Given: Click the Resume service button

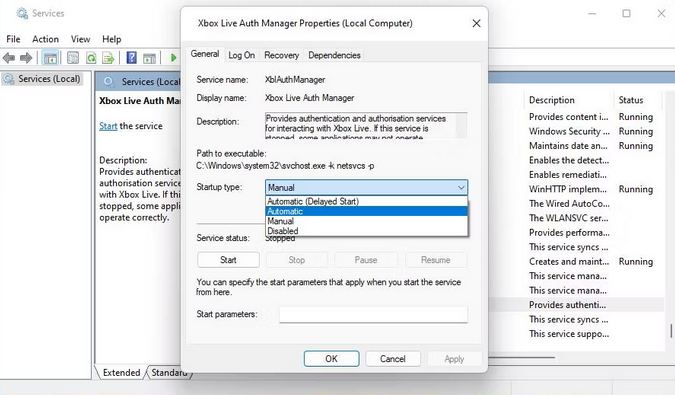Looking at the screenshot, I should pyautogui.click(x=436, y=260).
